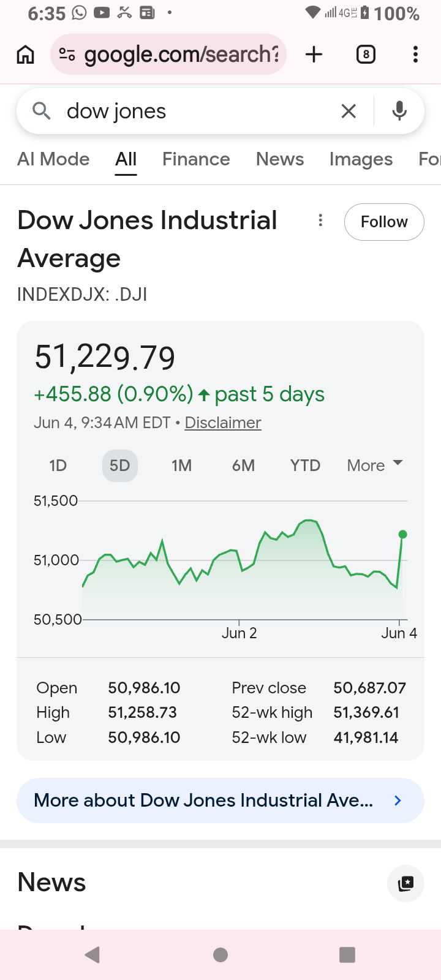The width and height of the screenshot is (441, 980).
Task: Start voice search with microphone icon
Action: (399, 111)
